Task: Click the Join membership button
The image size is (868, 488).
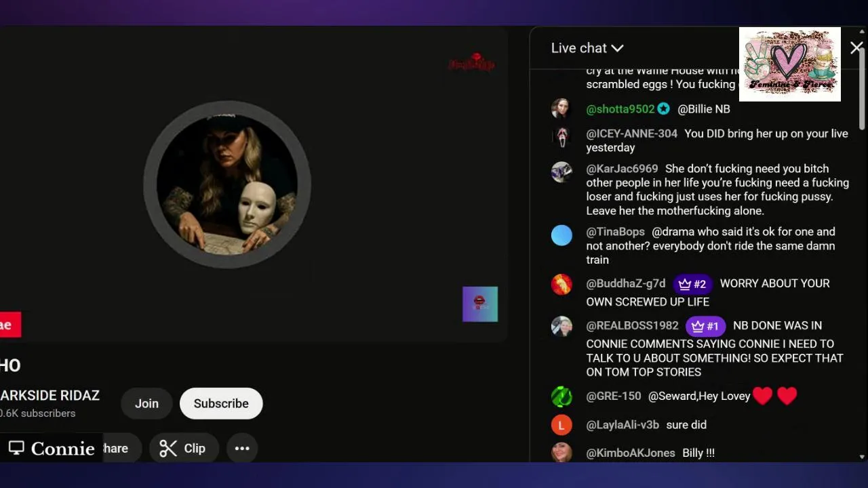Action: pyautogui.click(x=146, y=403)
